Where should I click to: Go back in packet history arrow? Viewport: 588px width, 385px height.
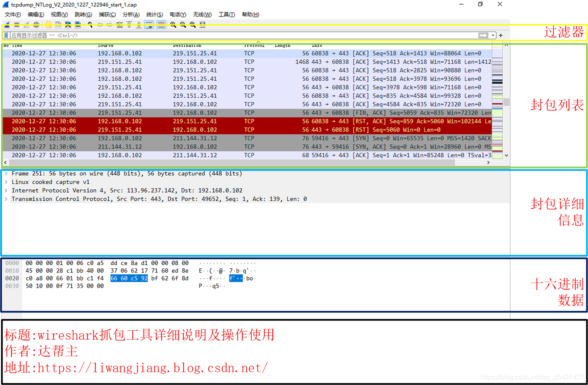coord(100,25)
